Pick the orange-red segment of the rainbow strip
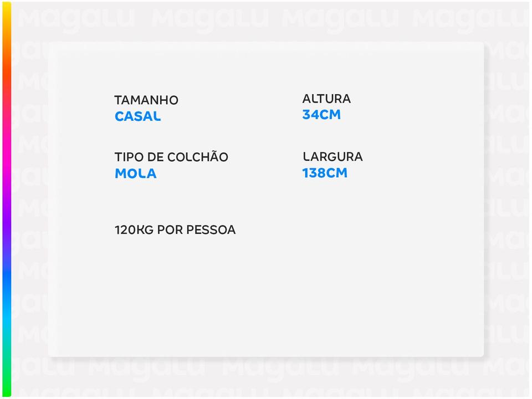Image resolution: width=532 pixels, height=399 pixels. (x=7, y=66)
